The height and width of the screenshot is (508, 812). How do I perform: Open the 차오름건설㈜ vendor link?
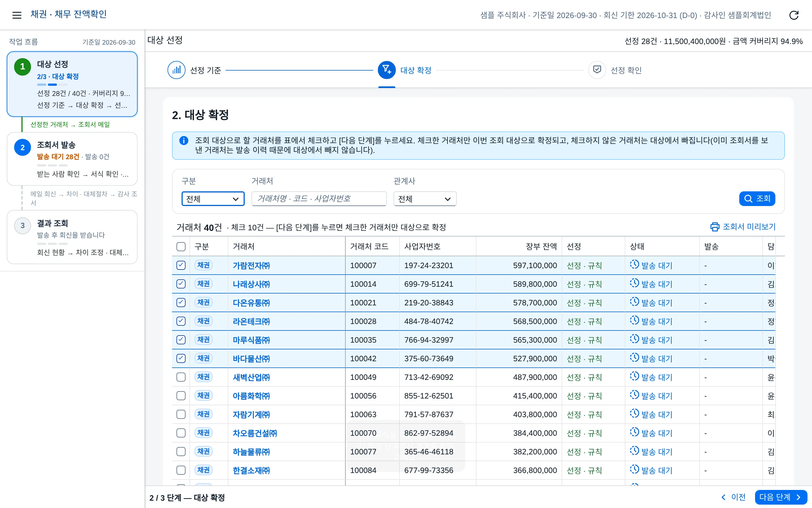point(255,433)
